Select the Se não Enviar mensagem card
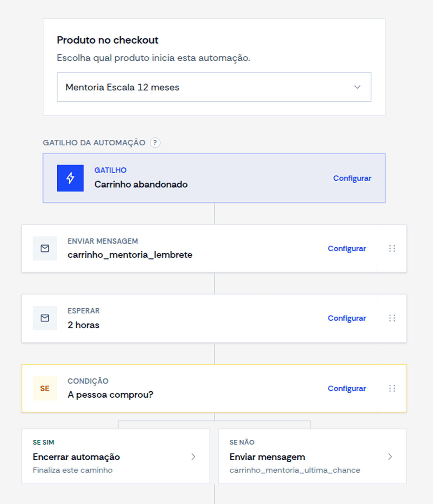The height and width of the screenshot is (504, 433). coord(313,456)
